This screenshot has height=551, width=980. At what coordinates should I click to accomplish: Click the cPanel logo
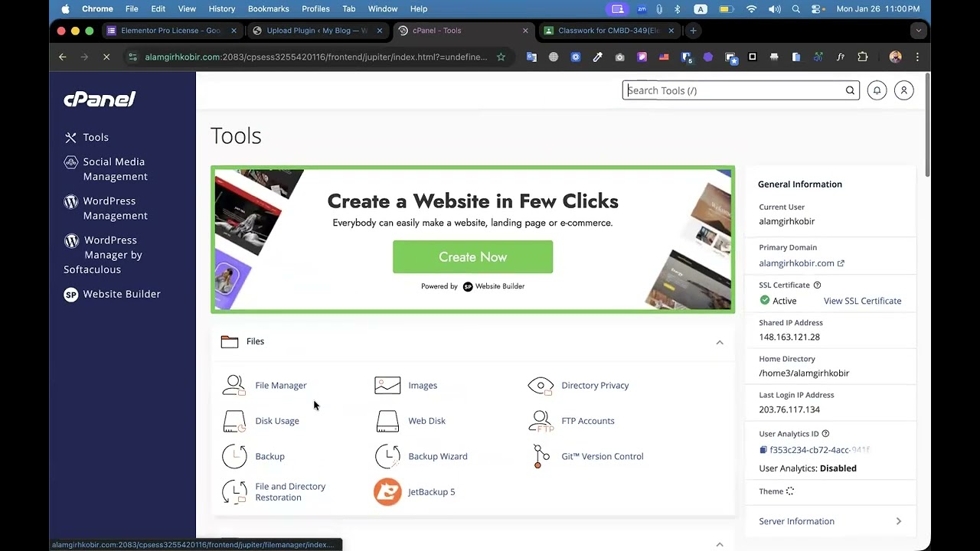100,99
